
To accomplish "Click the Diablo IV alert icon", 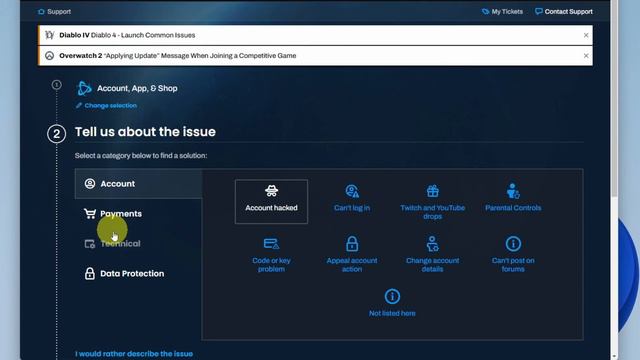I will pos(49,35).
